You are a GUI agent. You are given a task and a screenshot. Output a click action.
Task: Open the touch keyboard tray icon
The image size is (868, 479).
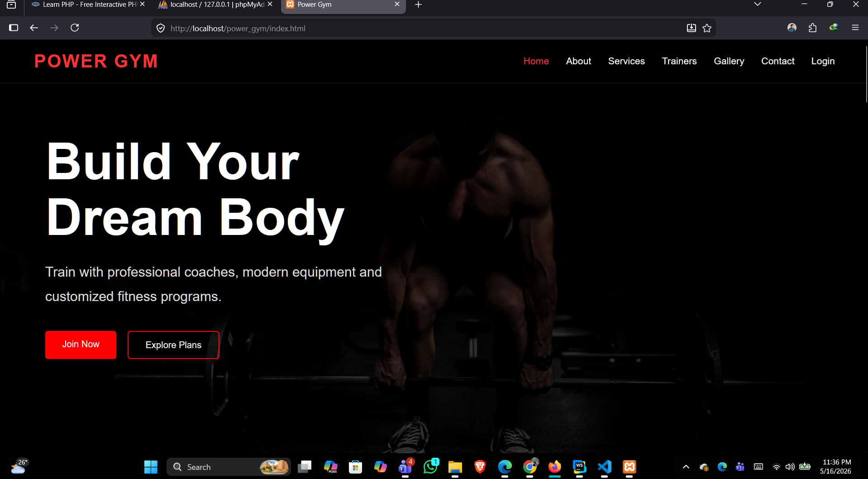pos(758,467)
